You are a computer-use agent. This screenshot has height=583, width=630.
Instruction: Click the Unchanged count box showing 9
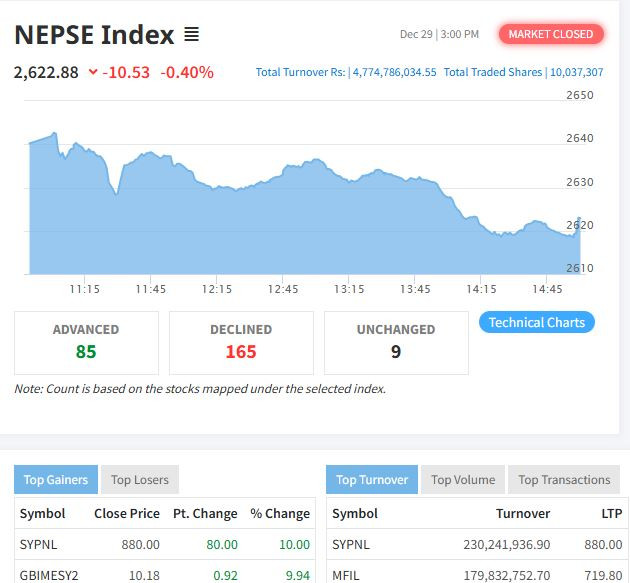click(396, 342)
